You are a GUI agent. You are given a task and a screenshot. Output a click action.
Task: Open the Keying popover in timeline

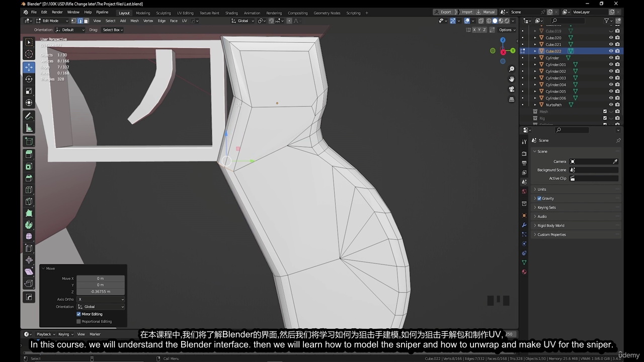point(65,334)
